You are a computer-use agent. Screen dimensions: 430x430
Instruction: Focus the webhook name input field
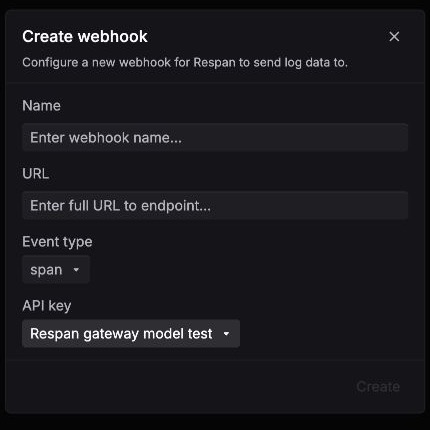tap(215, 137)
